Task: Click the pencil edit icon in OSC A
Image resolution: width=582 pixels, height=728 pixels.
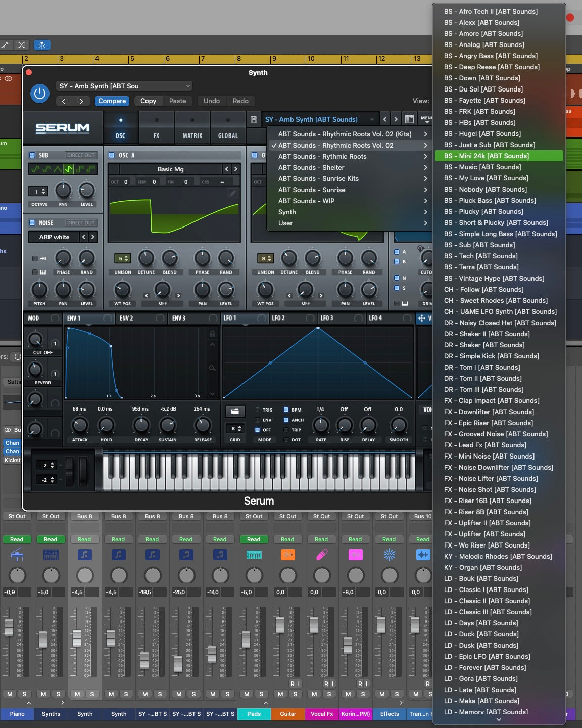Action: (x=232, y=193)
